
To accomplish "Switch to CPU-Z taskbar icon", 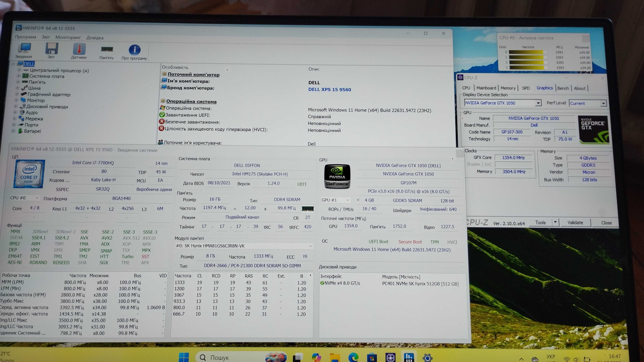I will [x=390, y=357].
